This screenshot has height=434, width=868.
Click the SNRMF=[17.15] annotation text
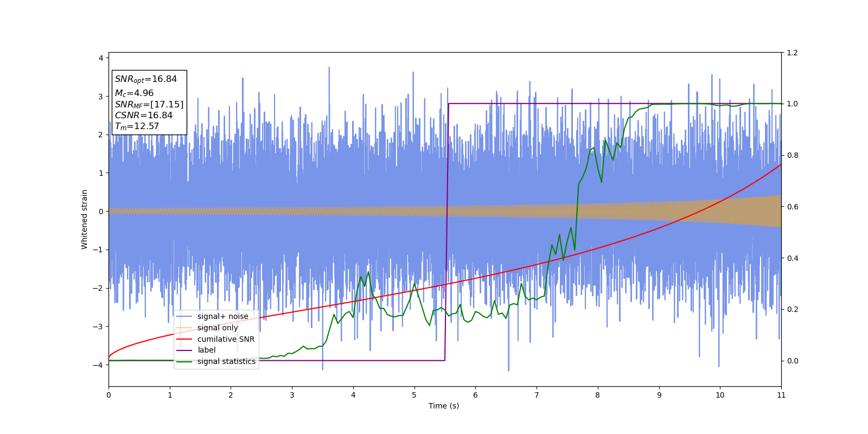pyautogui.click(x=149, y=104)
